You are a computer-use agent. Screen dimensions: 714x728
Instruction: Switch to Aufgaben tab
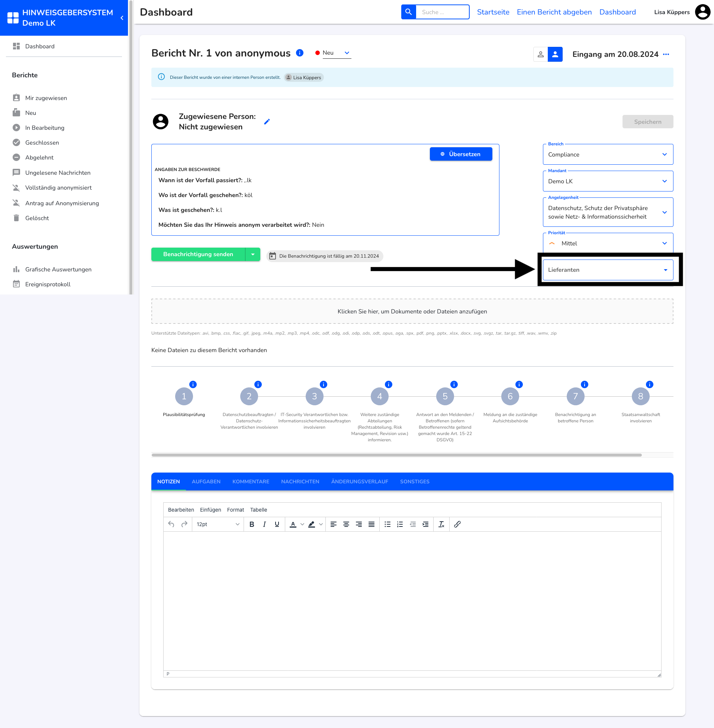click(x=206, y=481)
